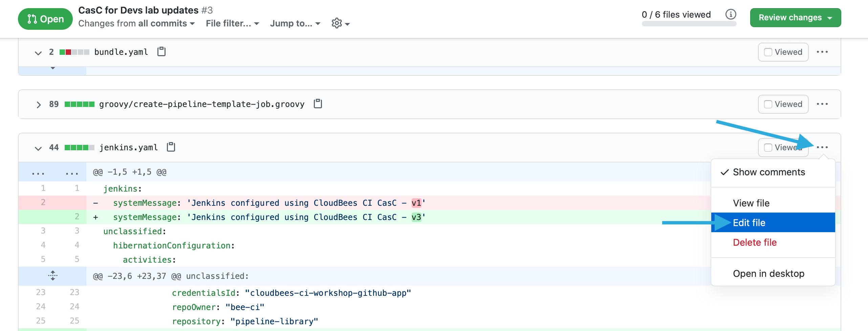
Task: Mark bundle.yaml as Viewed
Action: click(x=768, y=52)
